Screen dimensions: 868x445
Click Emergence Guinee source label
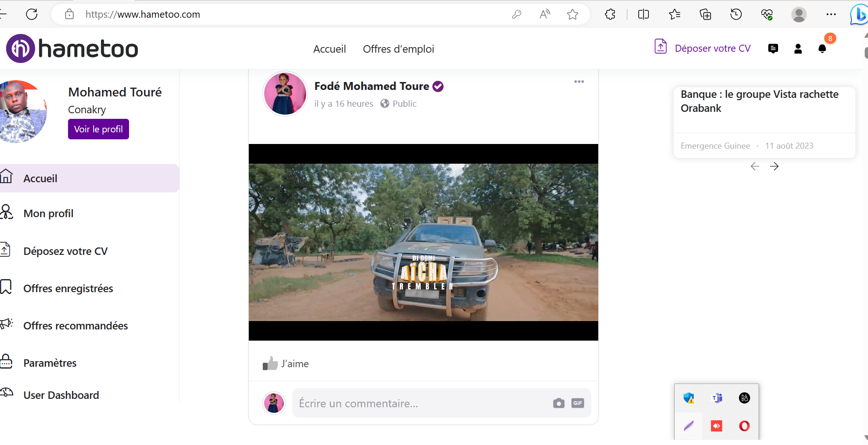tap(715, 146)
